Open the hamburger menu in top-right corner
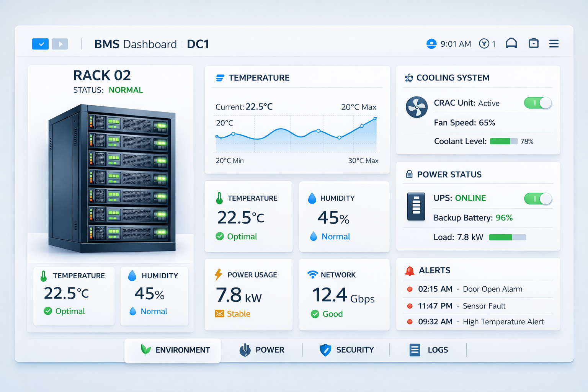The width and height of the screenshot is (588, 392). (554, 44)
